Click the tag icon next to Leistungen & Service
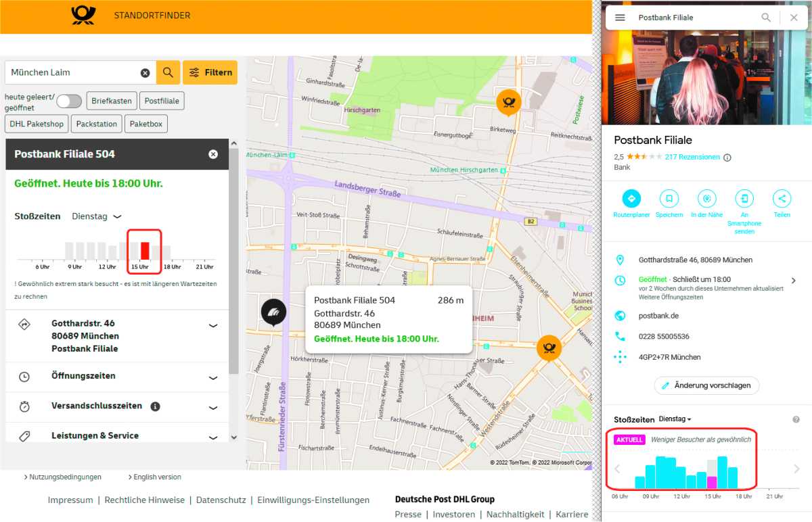 pyautogui.click(x=24, y=436)
